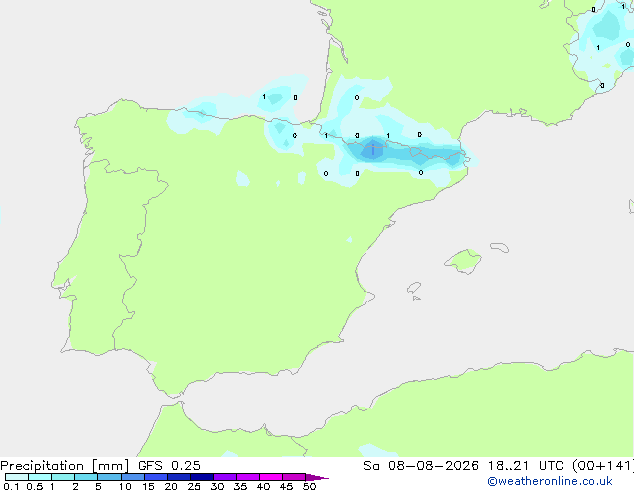Click the "2" legend scale label
This screenshot has height=490, width=634.
click(x=75, y=486)
